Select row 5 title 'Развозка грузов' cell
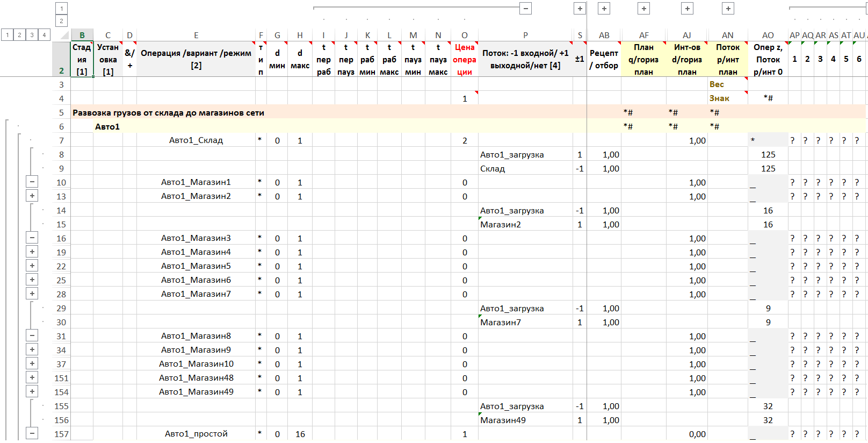Viewport: 868px width, 443px height. pyautogui.click(x=168, y=112)
